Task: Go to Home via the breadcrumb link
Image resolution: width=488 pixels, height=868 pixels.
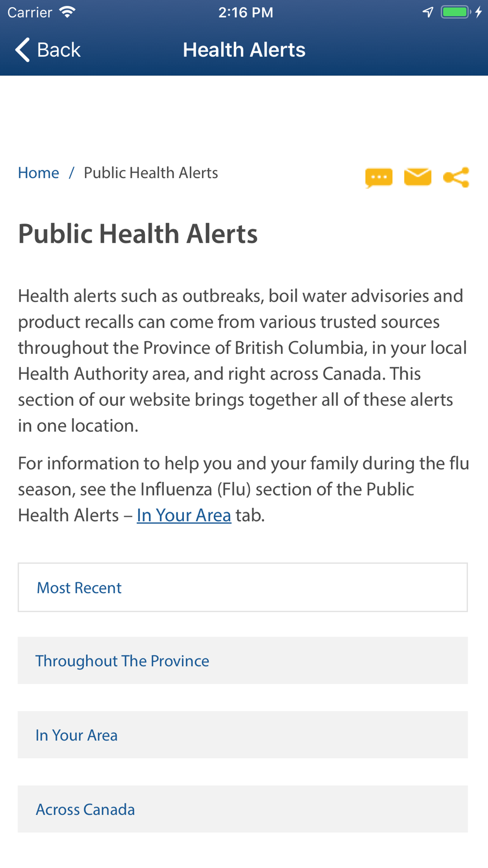Action: pyautogui.click(x=39, y=173)
